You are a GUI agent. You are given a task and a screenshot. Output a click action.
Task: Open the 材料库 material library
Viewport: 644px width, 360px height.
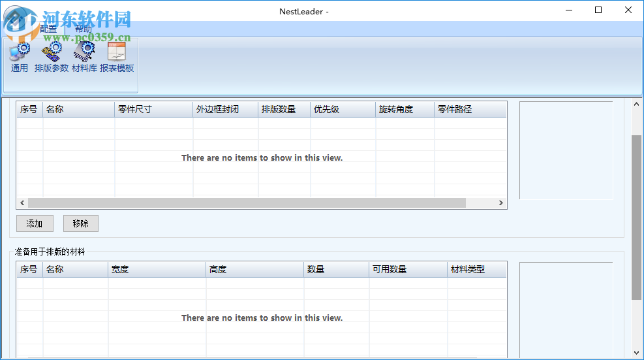[x=84, y=57]
